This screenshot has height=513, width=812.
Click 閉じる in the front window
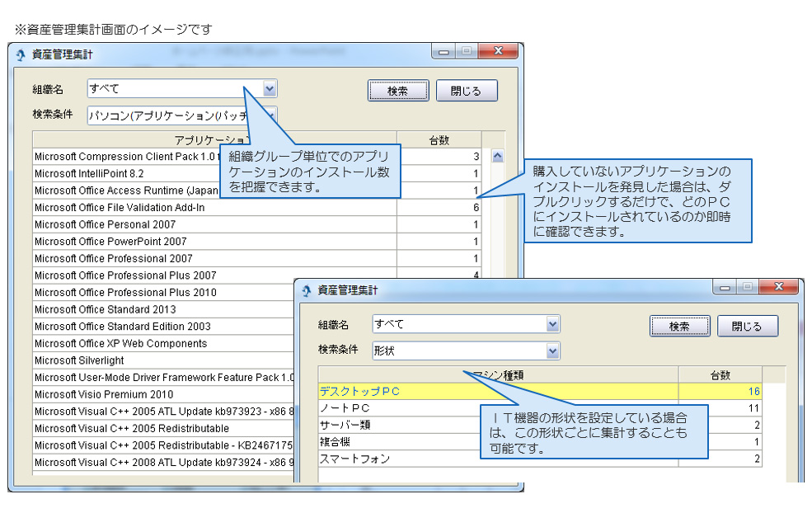pyautogui.click(x=747, y=327)
